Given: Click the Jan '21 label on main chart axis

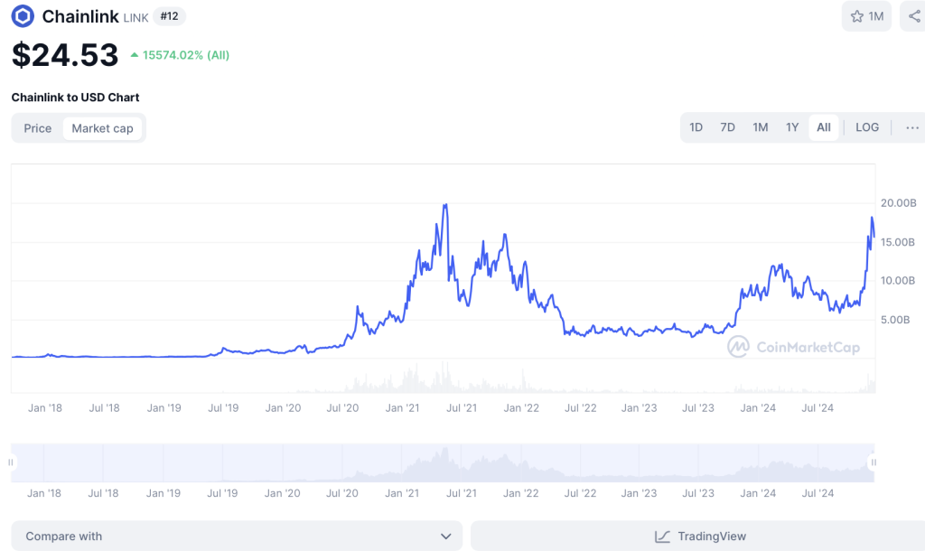Looking at the screenshot, I should coord(402,407).
